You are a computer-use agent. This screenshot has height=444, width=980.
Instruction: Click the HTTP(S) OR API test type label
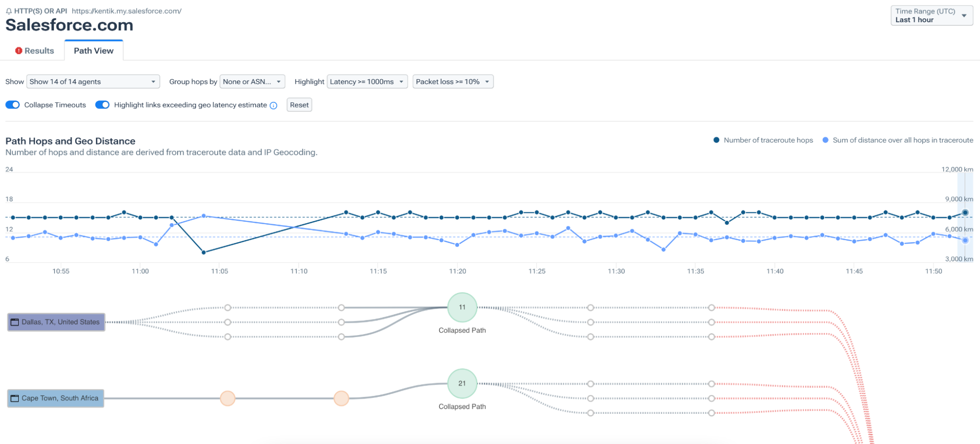(x=41, y=11)
